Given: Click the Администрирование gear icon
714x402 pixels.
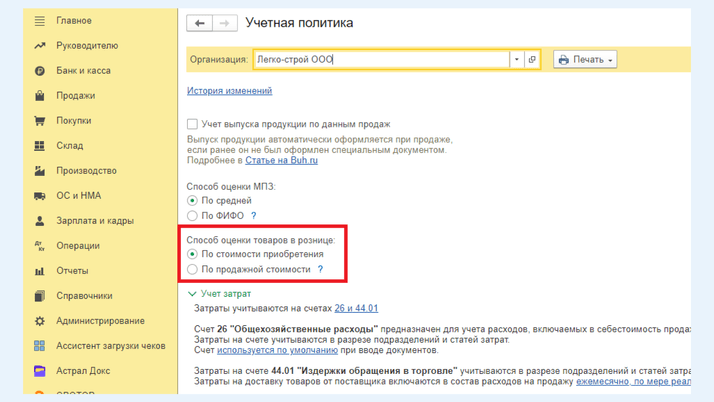Looking at the screenshot, I should click(40, 321).
